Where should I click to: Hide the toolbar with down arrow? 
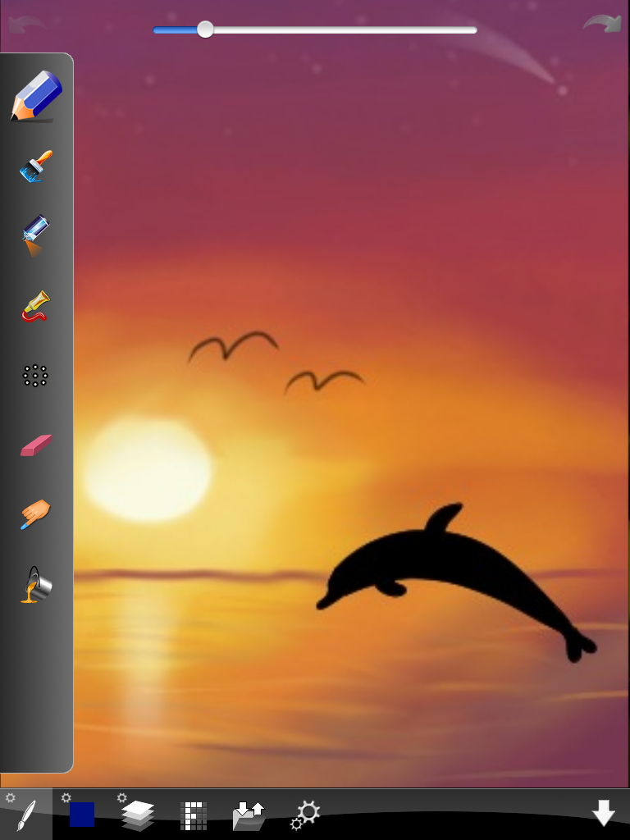(603, 813)
